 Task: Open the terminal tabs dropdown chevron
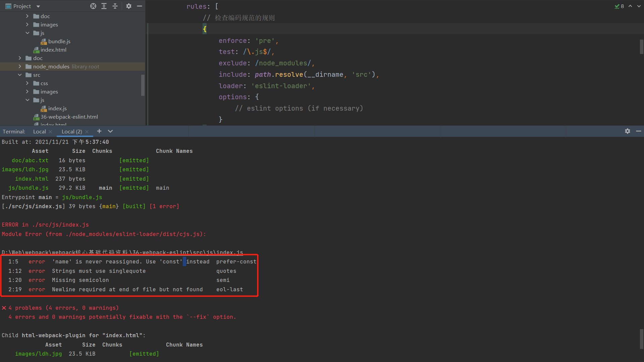[110, 131]
